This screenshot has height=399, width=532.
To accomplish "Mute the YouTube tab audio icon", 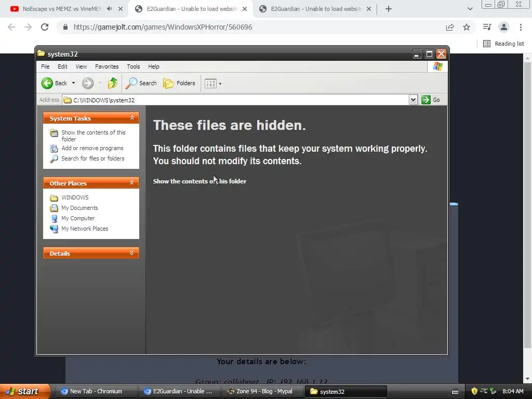I will pos(109,9).
